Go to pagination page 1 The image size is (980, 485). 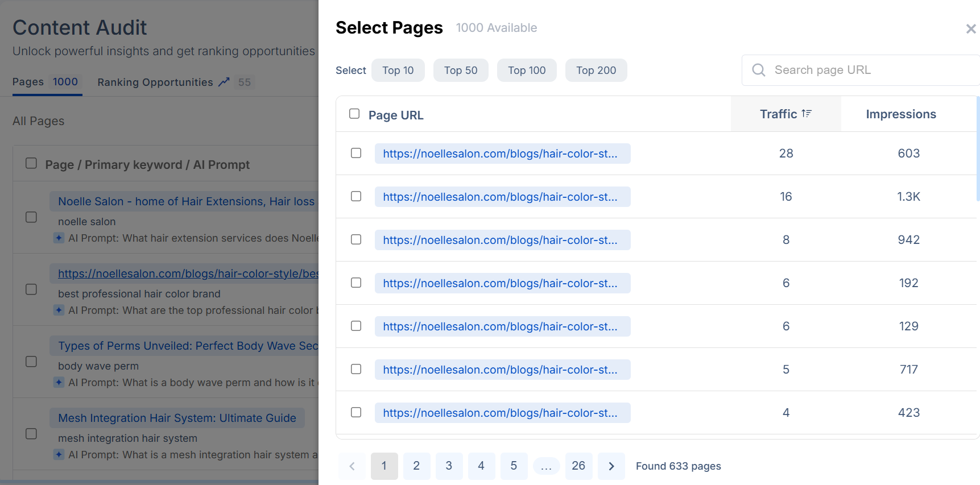click(384, 466)
